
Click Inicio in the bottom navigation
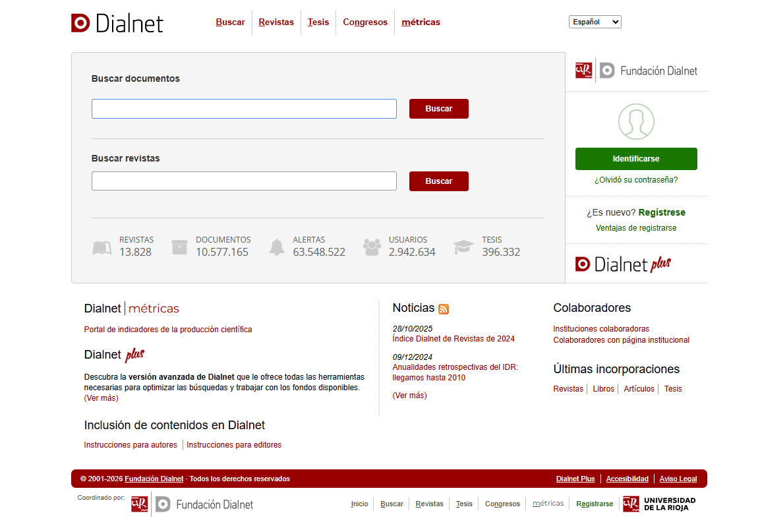click(x=359, y=504)
